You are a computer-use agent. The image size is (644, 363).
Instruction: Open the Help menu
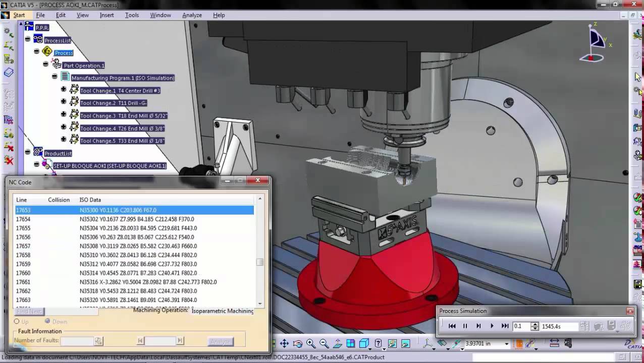pos(219,15)
